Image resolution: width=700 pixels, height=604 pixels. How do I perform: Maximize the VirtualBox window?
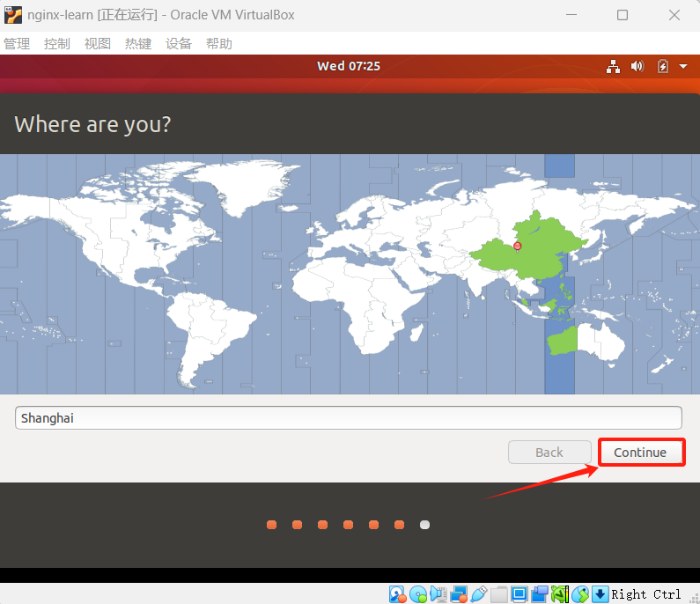point(623,15)
